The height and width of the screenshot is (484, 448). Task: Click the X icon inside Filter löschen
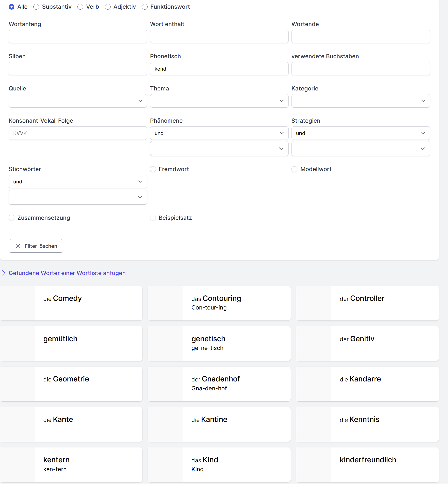[18, 246]
